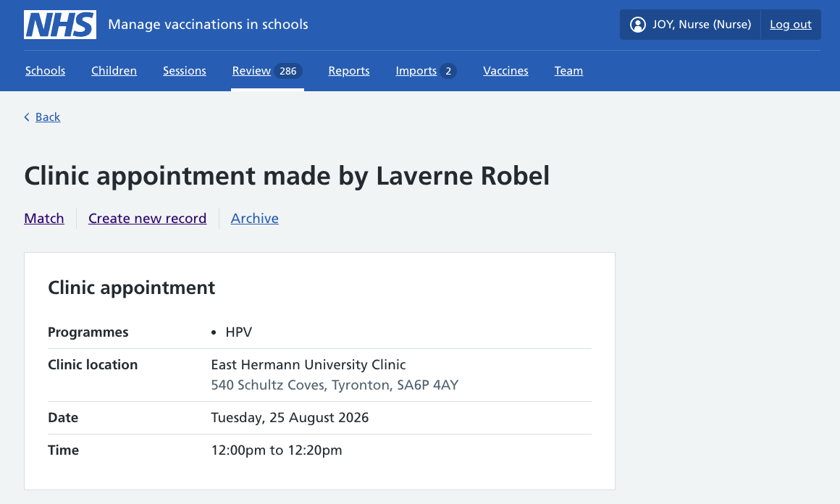Click the Time row label

pyautogui.click(x=63, y=450)
